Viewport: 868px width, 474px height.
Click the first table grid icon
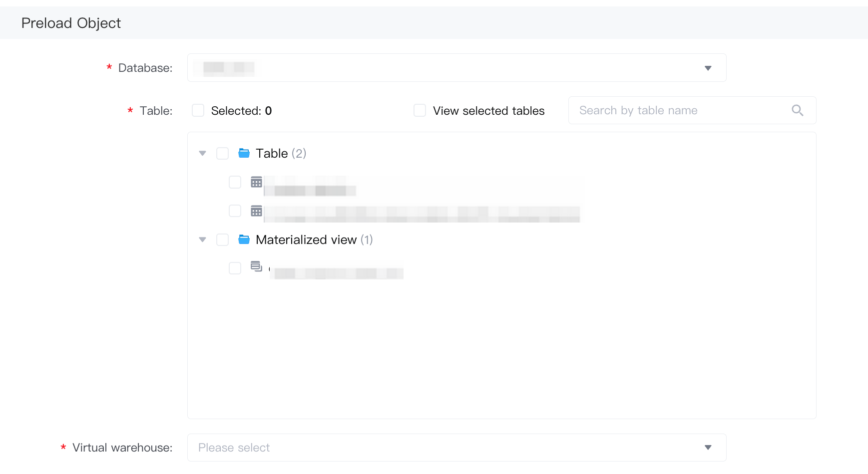coord(256,182)
